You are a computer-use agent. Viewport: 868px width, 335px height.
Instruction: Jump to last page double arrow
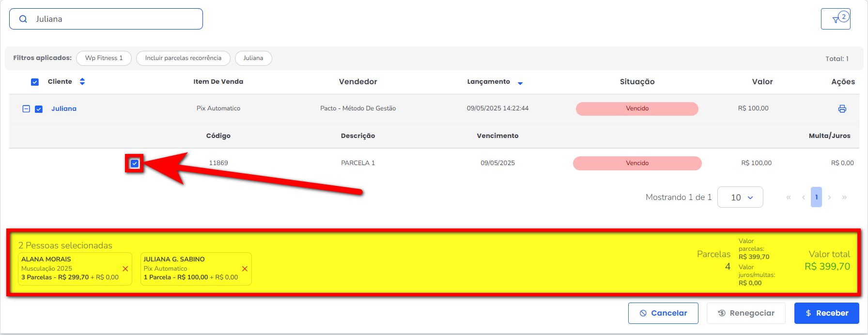[x=844, y=198]
